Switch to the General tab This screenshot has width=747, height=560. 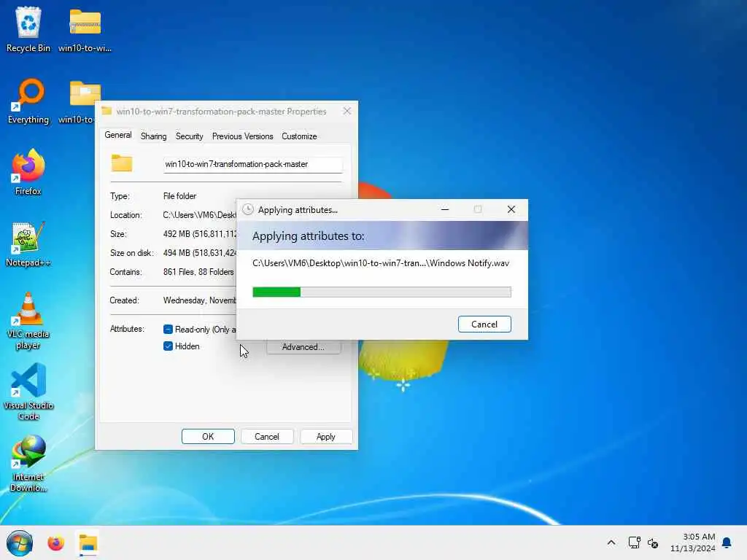[118, 135]
